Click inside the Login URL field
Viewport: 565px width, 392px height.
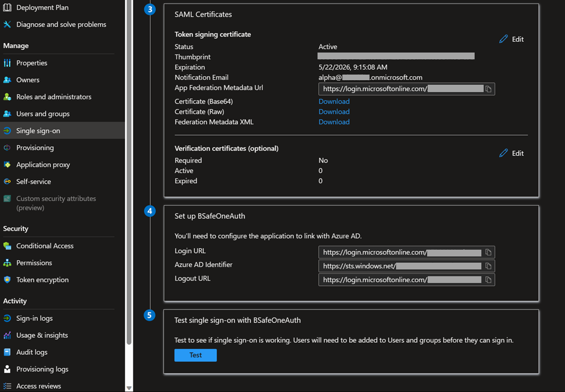(x=395, y=252)
